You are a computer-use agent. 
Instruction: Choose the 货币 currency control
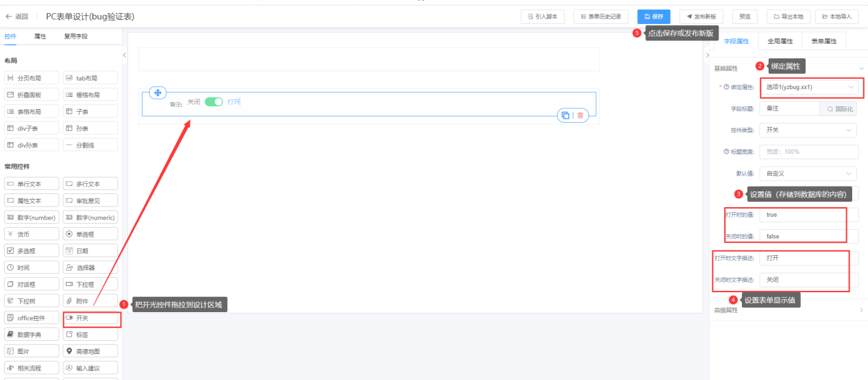[x=32, y=234]
